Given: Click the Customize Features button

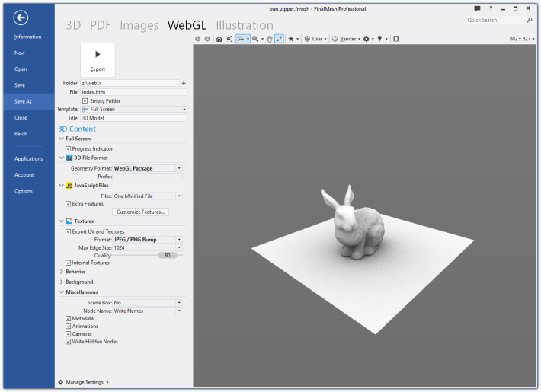Looking at the screenshot, I should [x=140, y=212].
